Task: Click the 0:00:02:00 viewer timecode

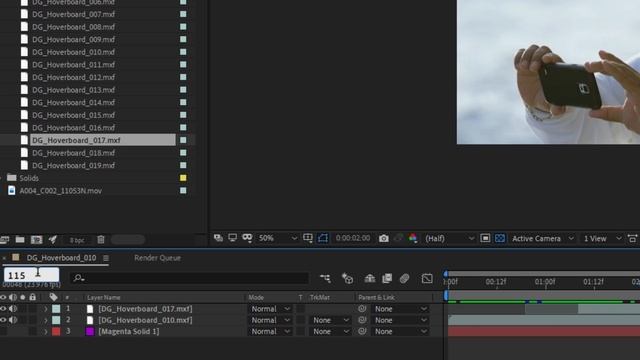Action: [353, 238]
